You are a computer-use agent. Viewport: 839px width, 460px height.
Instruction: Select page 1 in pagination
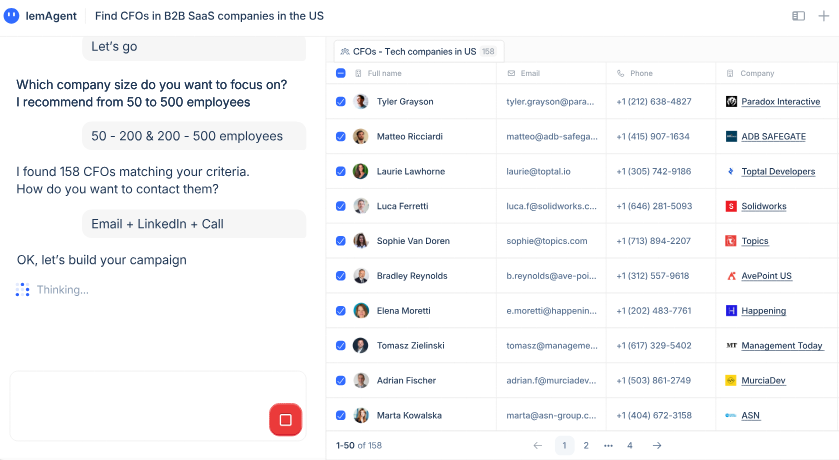564,446
